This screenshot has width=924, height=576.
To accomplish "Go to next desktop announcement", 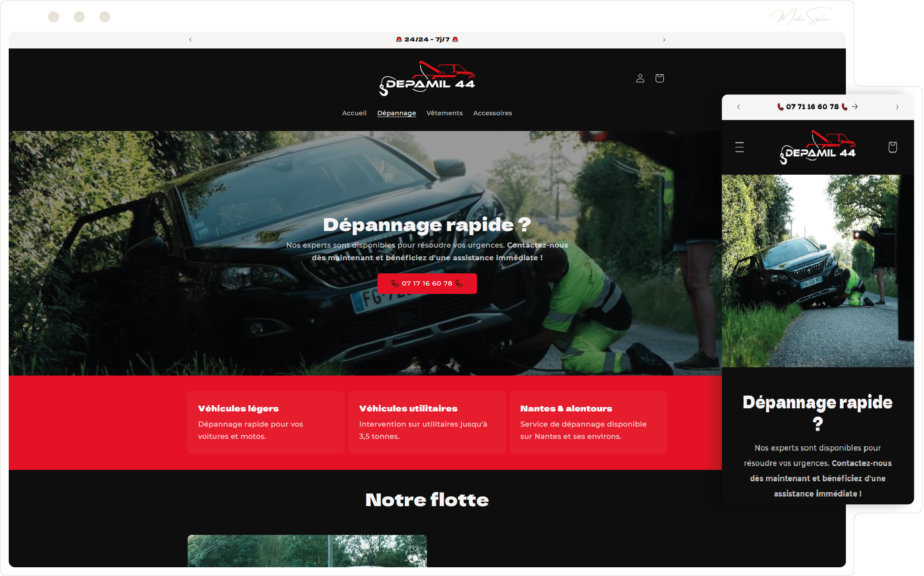I will [x=664, y=40].
